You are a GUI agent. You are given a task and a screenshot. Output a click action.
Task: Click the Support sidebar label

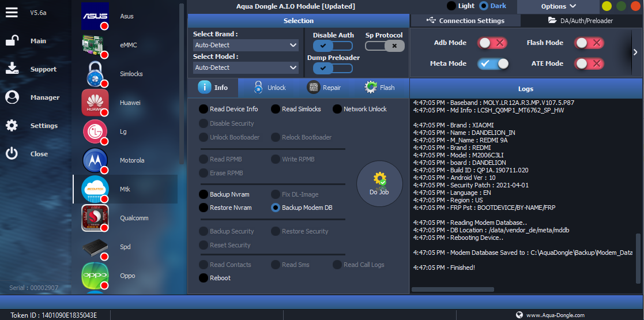click(44, 69)
